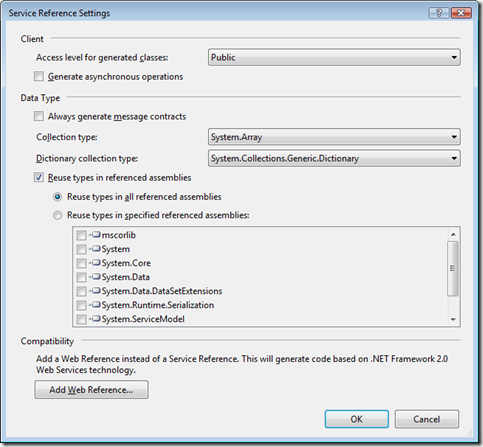Select Reuse types in all referenced assemblies
The height and width of the screenshot is (447, 483).
pyautogui.click(x=58, y=197)
